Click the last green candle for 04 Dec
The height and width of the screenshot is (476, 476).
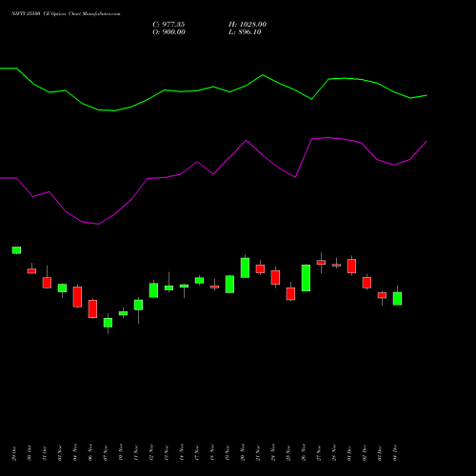tap(397, 298)
